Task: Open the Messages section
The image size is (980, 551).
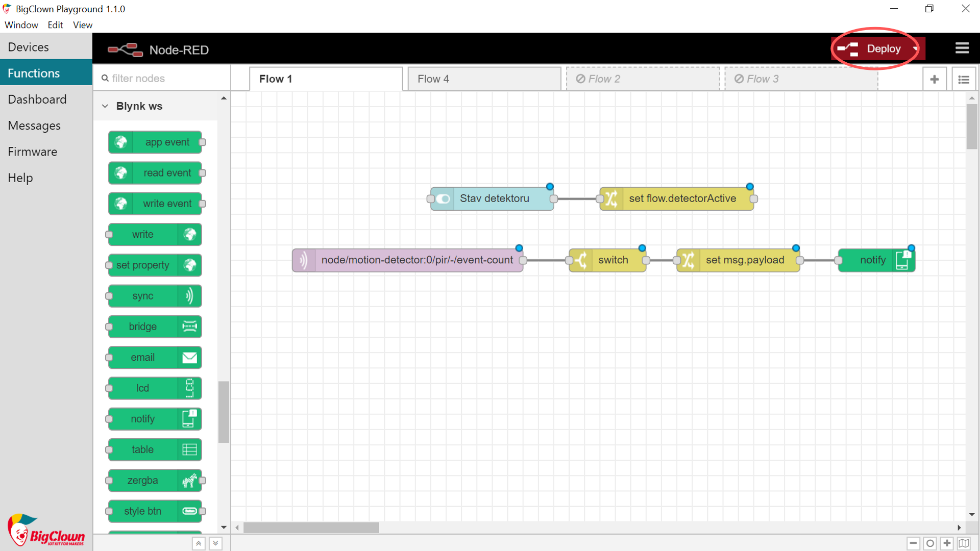Action: coord(46,126)
